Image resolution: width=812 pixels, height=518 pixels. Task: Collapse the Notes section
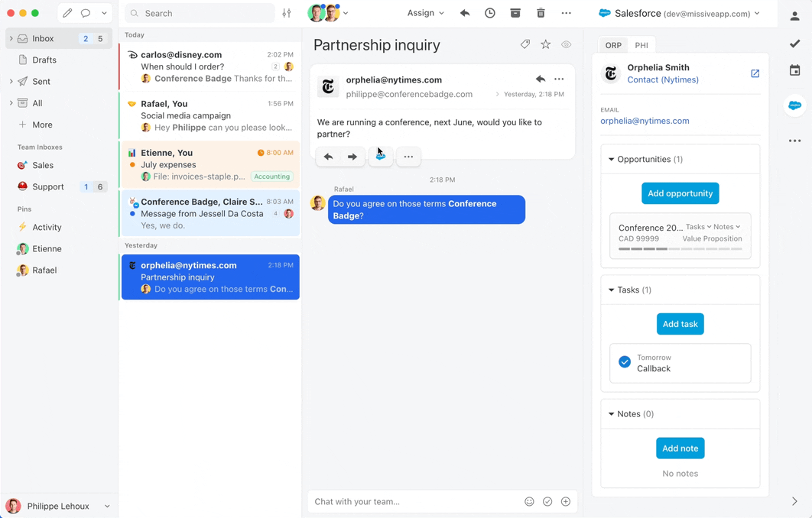(612, 414)
